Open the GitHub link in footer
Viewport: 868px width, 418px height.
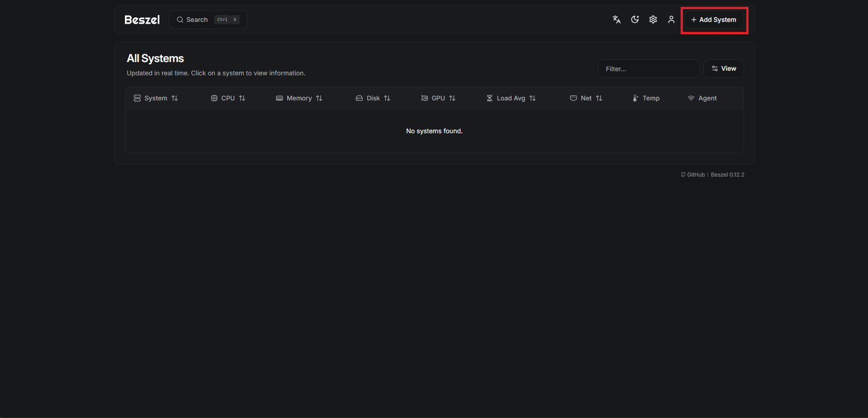pyautogui.click(x=693, y=175)
